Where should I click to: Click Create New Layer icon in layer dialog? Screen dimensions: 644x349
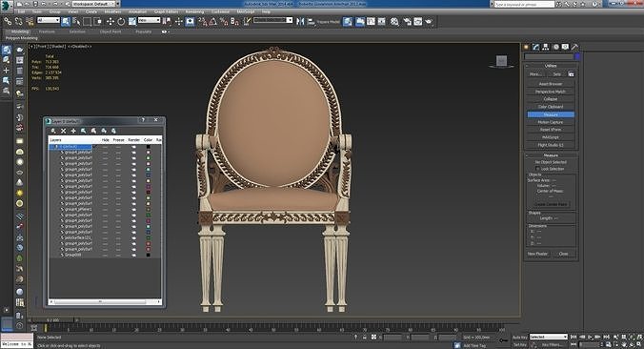click(53, 131)
